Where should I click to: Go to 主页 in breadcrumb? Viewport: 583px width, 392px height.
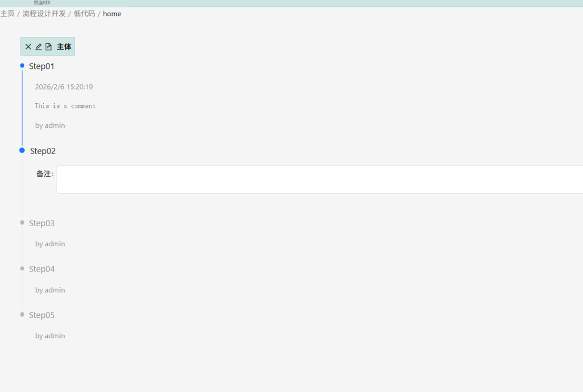point(7,14)
